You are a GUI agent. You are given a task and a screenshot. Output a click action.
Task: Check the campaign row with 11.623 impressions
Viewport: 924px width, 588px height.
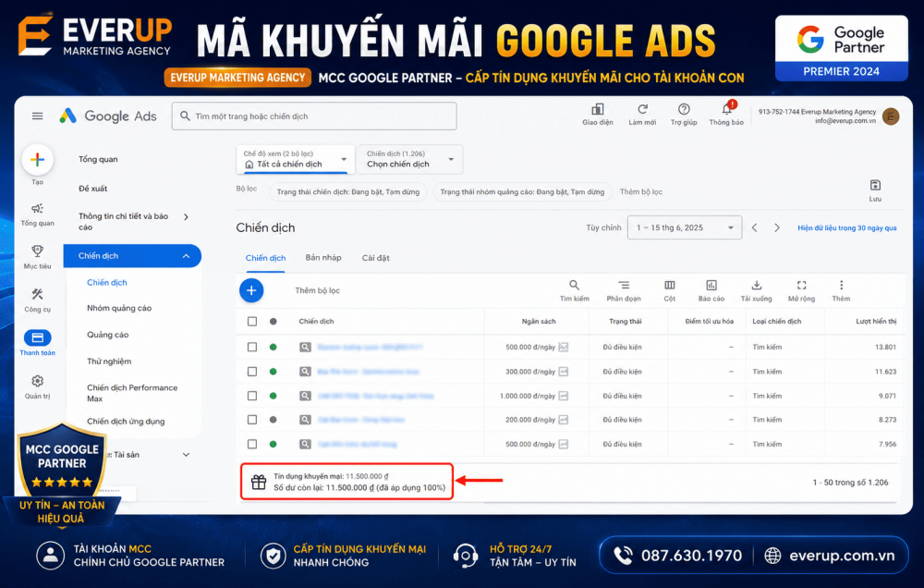[252, 372]
